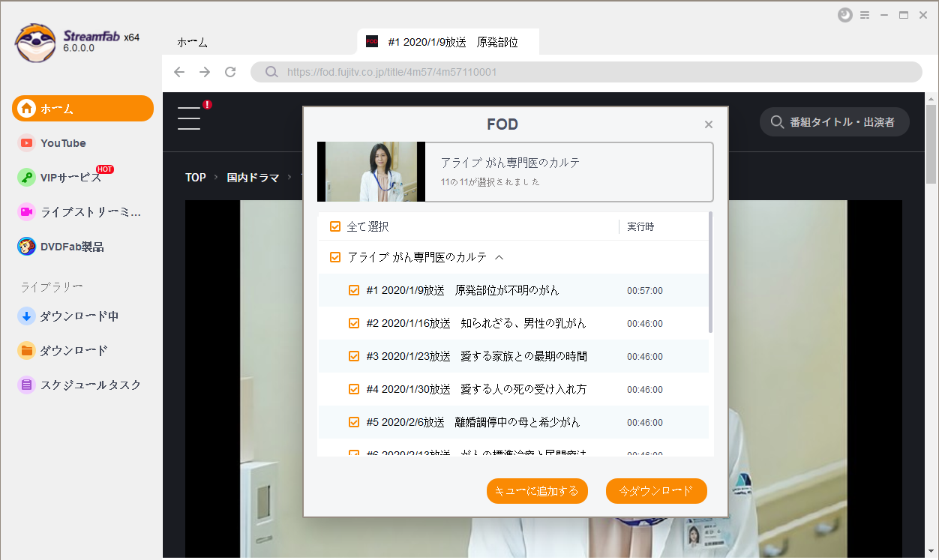Collapse the アライブ episode list
This screenshot has height=560, width=939.
[499, 257]
